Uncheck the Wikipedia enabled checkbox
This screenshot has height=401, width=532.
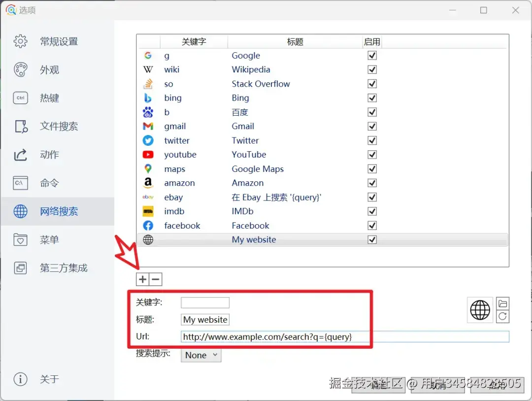372,69
